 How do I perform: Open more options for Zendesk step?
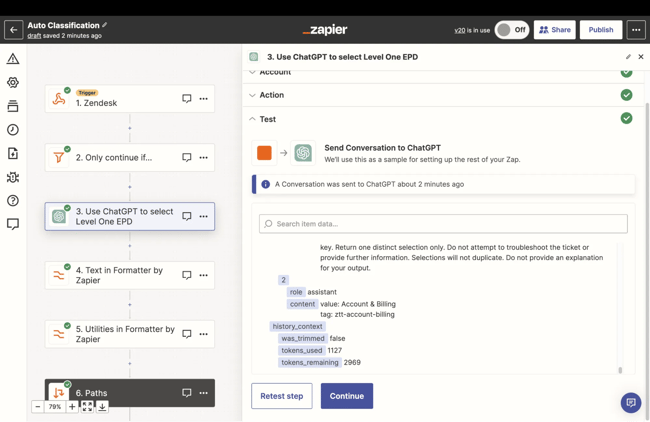point(204,99)
